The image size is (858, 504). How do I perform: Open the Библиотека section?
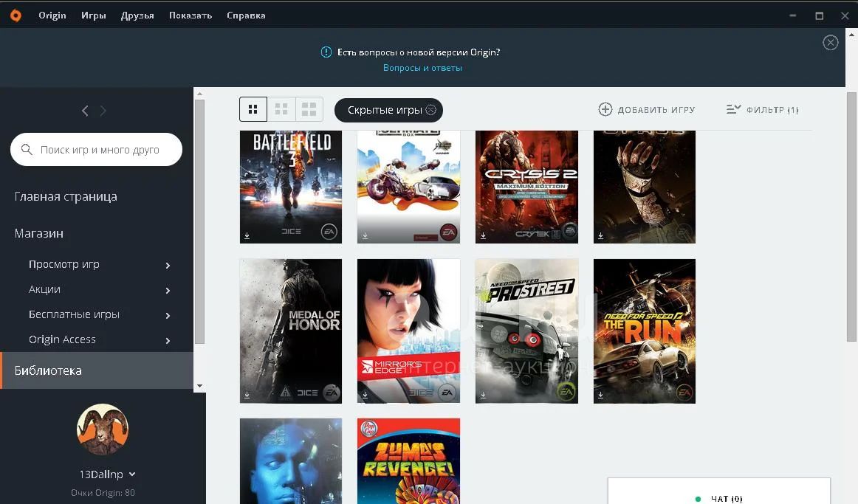click(97, 370)
